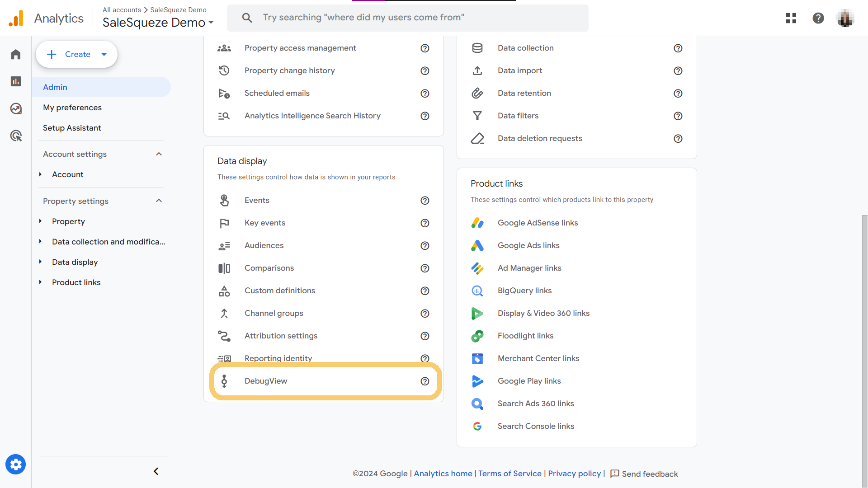
Task: Open Ad Manager links
Action: 529,268
